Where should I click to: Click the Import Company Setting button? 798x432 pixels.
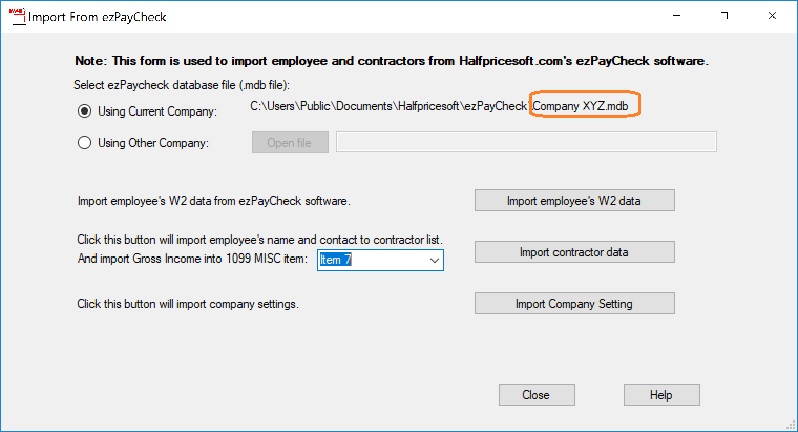pos(574,303)
